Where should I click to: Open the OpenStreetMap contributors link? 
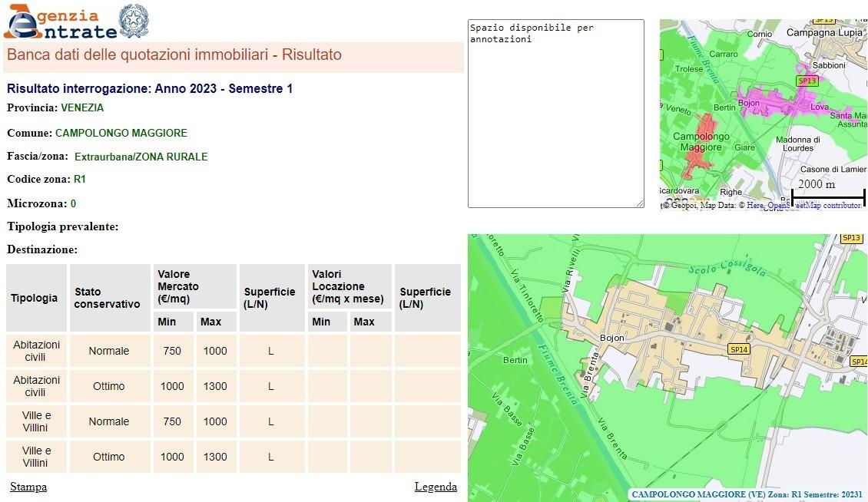pyautogui.click(x=814, y=206)
